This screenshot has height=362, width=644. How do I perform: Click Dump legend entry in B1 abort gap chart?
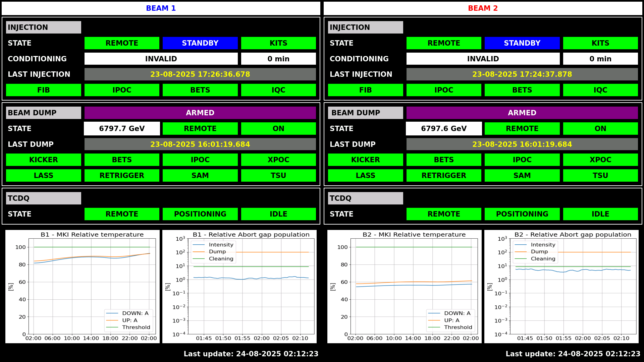point(217,252)
